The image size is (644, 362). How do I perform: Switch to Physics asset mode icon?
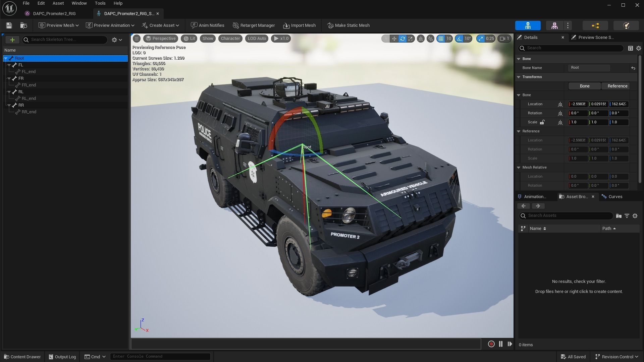pos(626,25)
